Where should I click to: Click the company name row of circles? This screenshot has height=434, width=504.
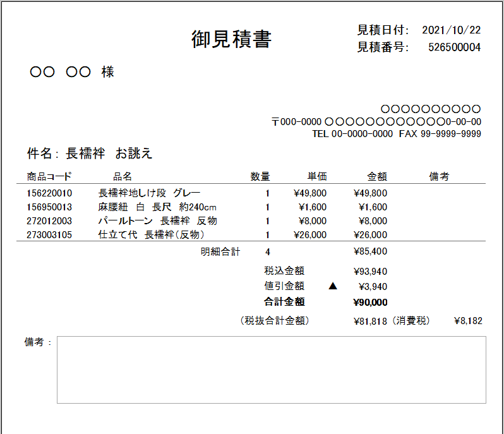[431, 109]
